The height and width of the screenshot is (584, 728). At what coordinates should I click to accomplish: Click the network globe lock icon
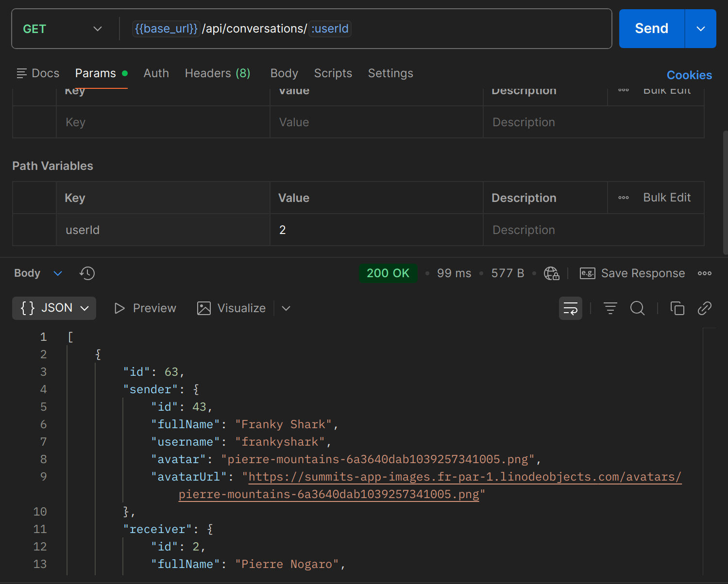point(551,273)
